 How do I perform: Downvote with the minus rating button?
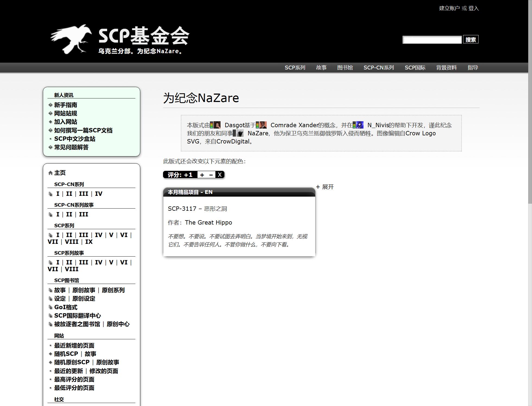click(x=211, y=175)
